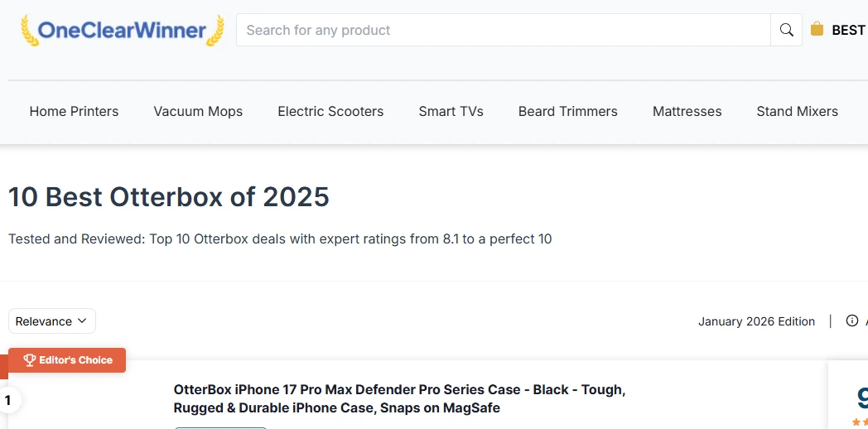Open the Relevance sort dropdown
The height and width of the screenshot is (429, 868).
pos(51,321)
